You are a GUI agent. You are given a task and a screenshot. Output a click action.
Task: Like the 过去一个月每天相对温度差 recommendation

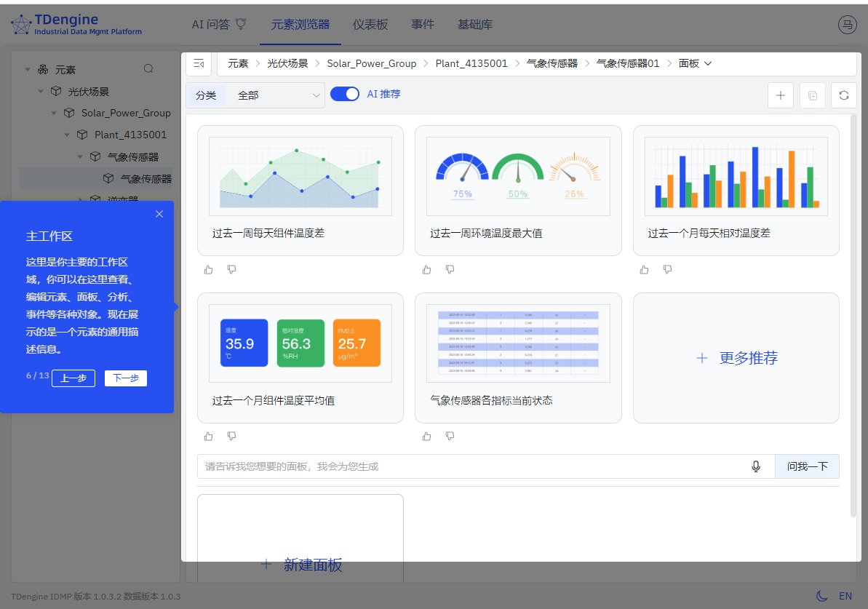[645, 270]
